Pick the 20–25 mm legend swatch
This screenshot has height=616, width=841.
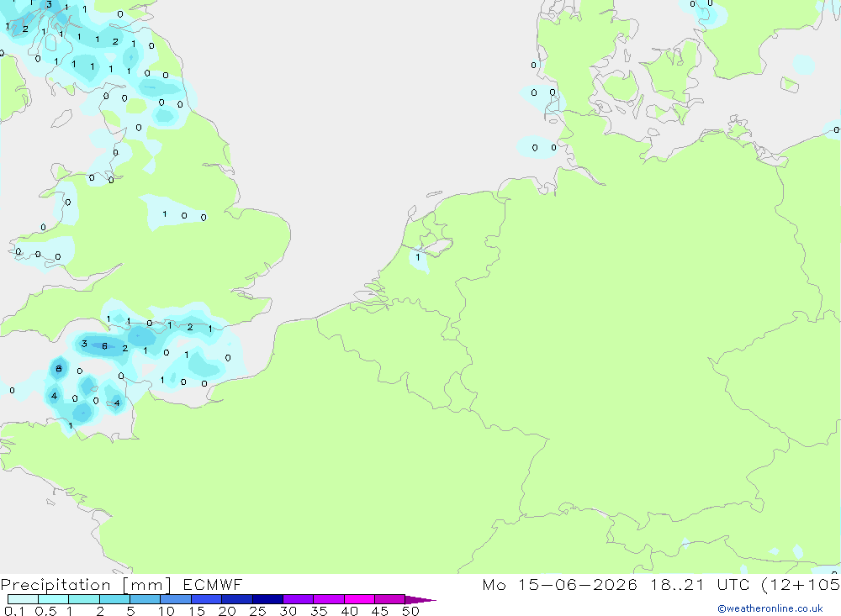(236, 599)
